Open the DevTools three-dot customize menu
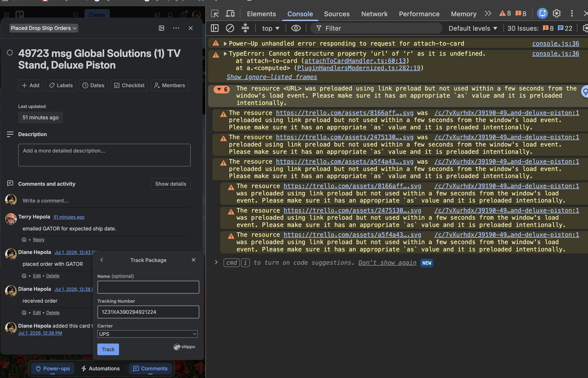The height and width of the screenshot is (378, 588). (x=572, y=13)
